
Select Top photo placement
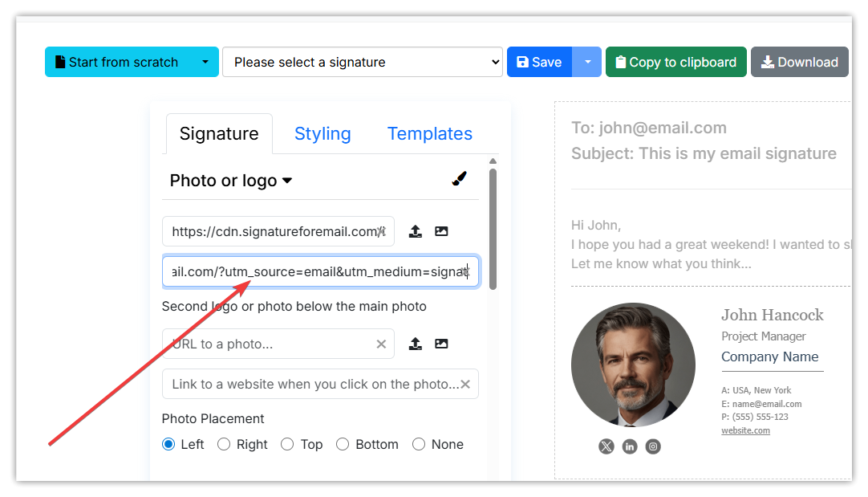pos(288,444)
